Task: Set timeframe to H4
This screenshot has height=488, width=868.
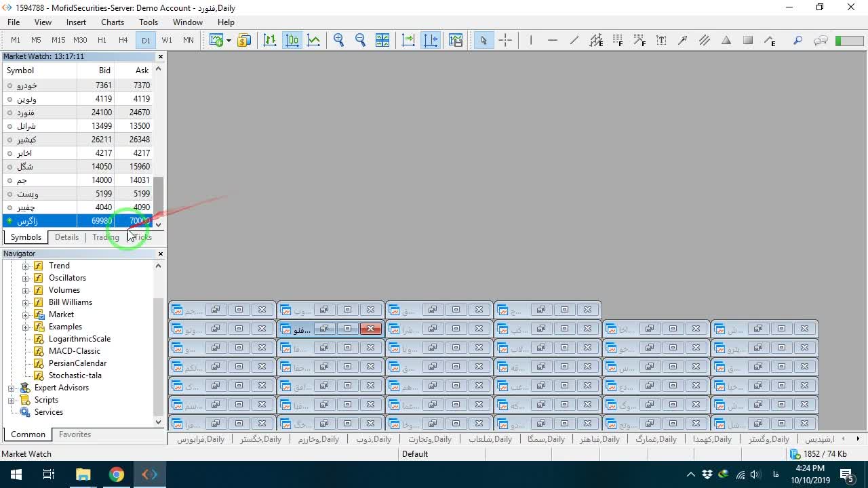Action: tap(123, 40)
